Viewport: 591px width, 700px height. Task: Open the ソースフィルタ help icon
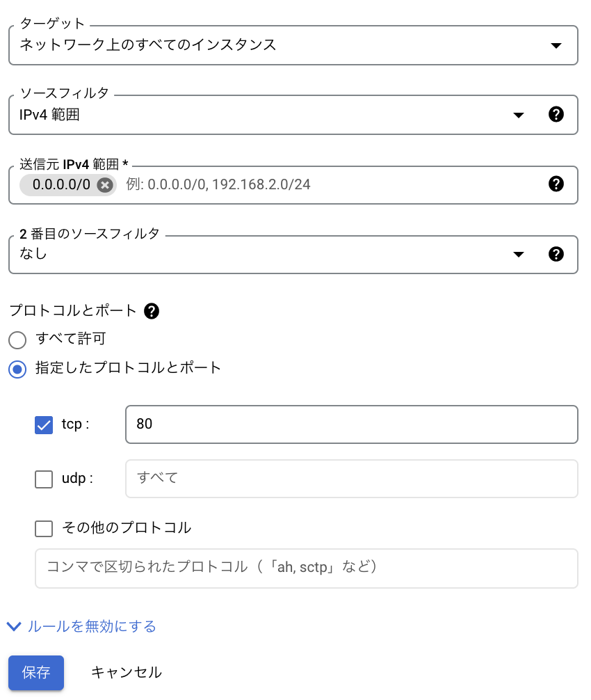click(x=556, y=115)
